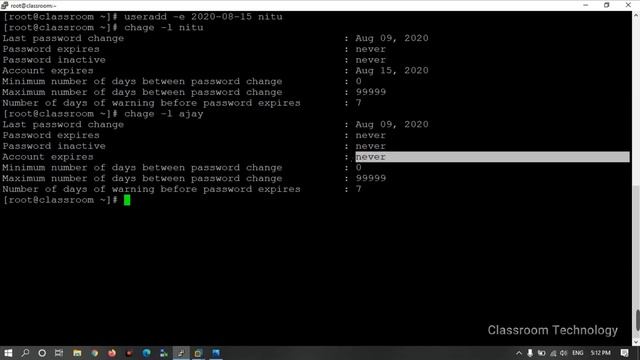The height and width of the screenshot is (360, 640).
Task: Open the Microsoft Edge taskbar icon
Action: (x=147, y=353)
